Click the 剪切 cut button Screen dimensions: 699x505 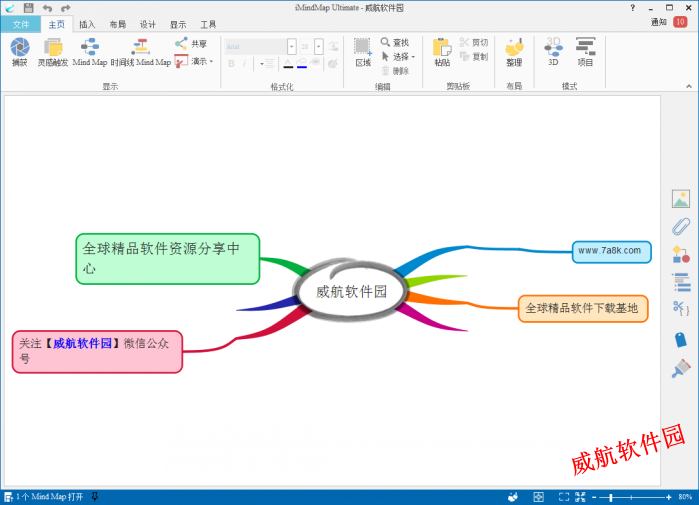tap(474, 42)
